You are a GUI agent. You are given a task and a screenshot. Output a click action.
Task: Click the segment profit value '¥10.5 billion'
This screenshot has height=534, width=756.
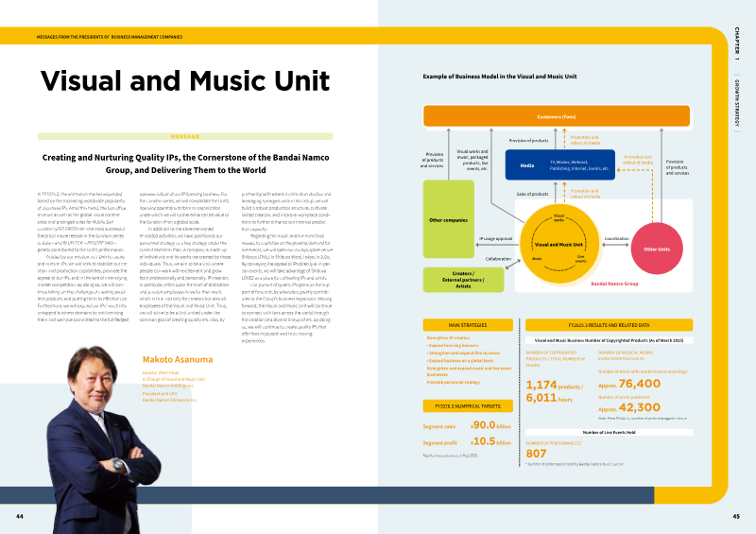click(x=490, y=442)
